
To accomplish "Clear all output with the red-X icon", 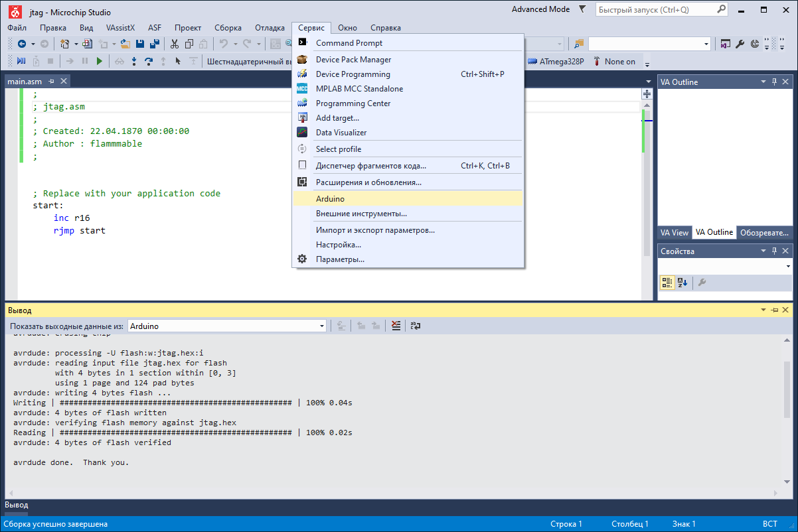I will 396,326.
